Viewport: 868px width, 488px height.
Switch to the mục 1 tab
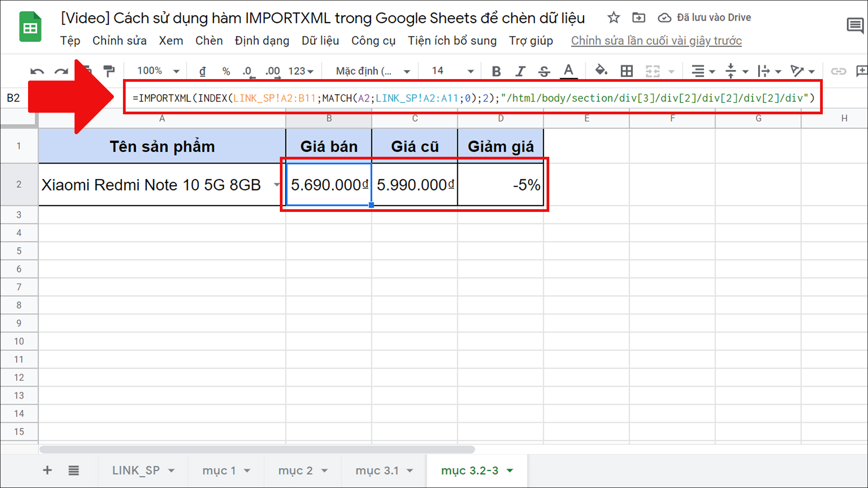(x=219, y=470)
